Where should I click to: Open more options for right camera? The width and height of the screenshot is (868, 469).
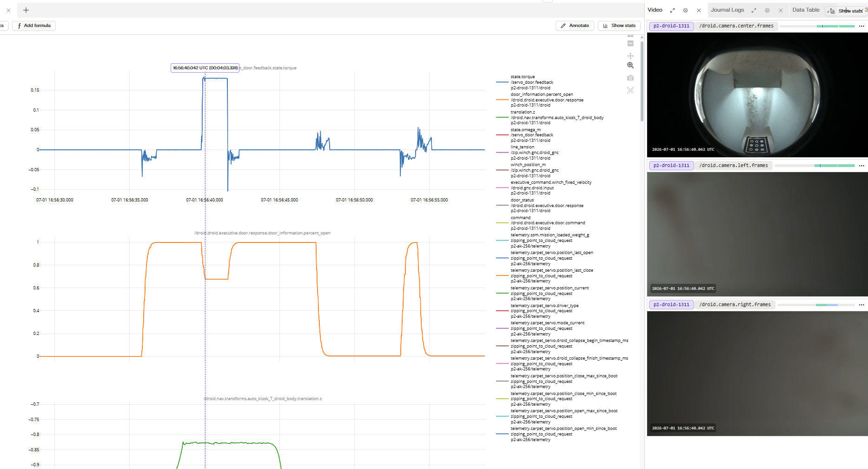[x=861, y=305]
